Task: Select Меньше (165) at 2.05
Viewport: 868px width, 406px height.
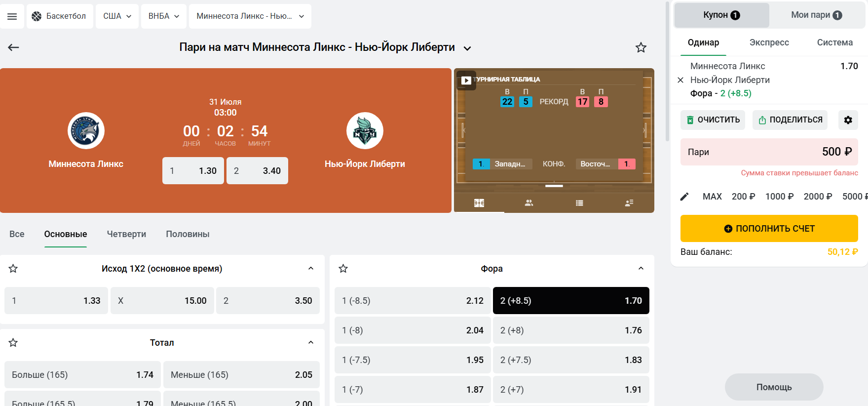Action: click(242, 375)
